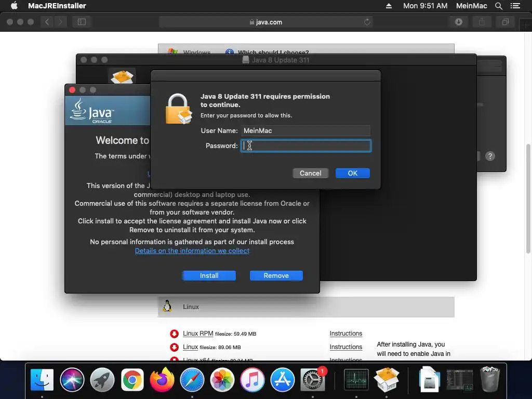
Task: Click the Linux RPM red download icon
Action: click(x=174, y=334)
